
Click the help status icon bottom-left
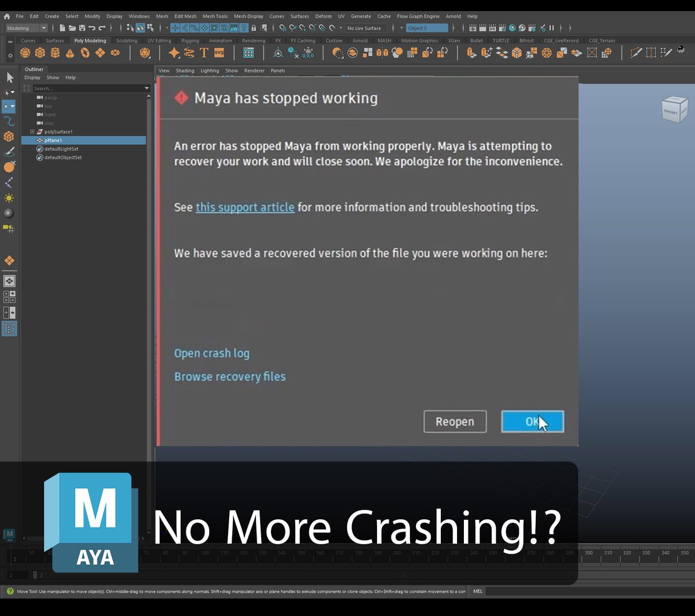[10, 591]
